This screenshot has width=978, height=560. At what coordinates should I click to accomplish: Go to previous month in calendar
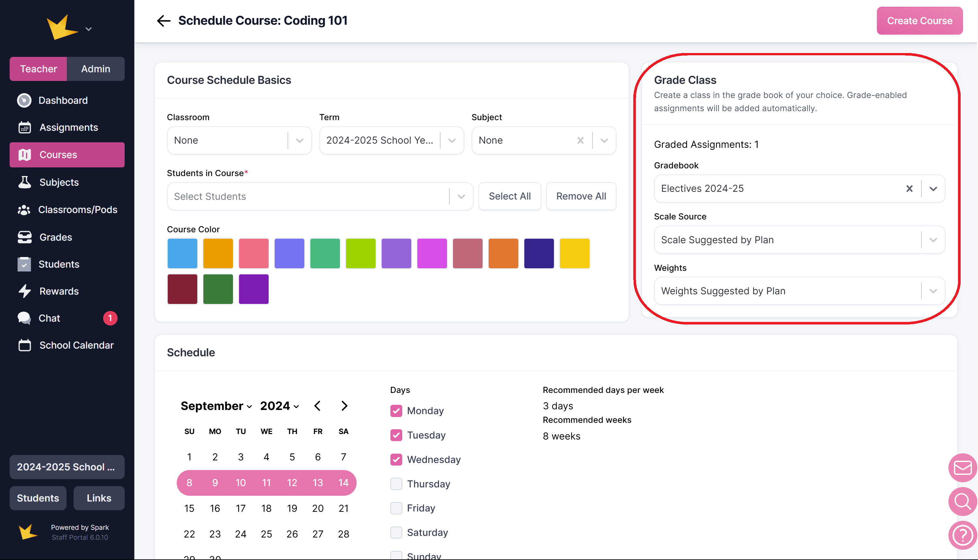click(317, 406)
